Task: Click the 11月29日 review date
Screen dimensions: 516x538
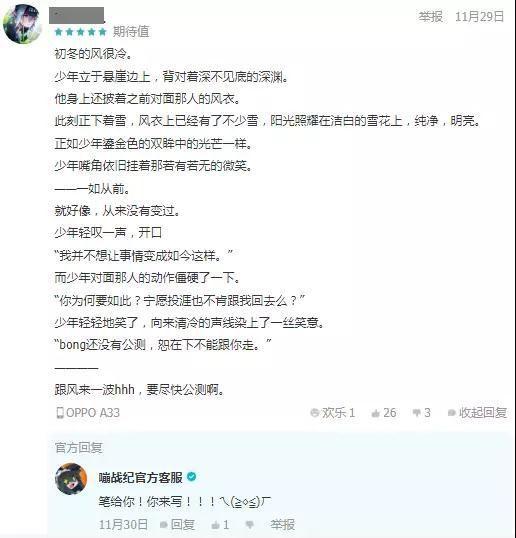Action: pos(480,16)
